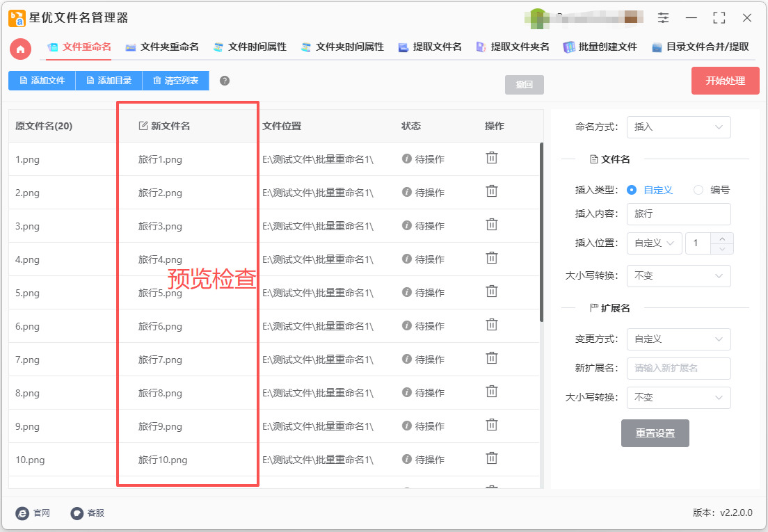Image resolution: width=768 pixels, height=532 pixels.
Task: Switch to the 文件夹重命名 tab
Action: [x=162, y=47]
